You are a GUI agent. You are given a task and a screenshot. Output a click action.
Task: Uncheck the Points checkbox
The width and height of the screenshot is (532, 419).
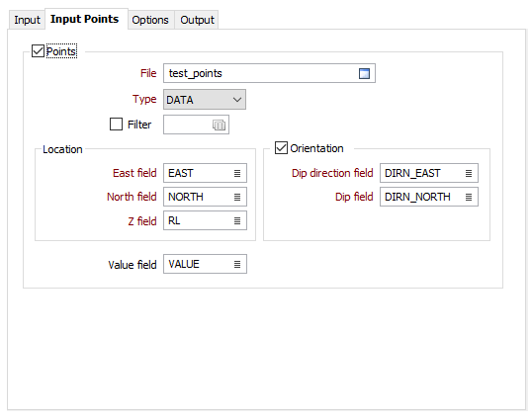point(38,51)
